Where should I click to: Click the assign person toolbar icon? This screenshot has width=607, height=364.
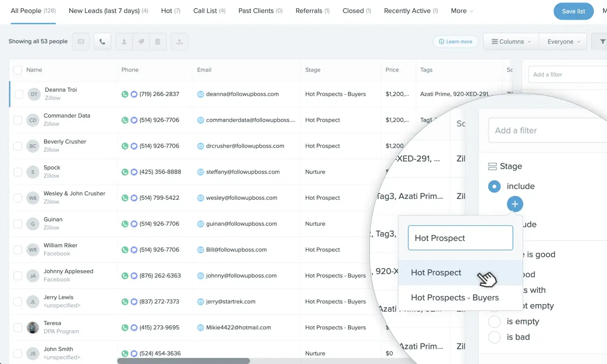pyautogui.click(x=124, y=42)
